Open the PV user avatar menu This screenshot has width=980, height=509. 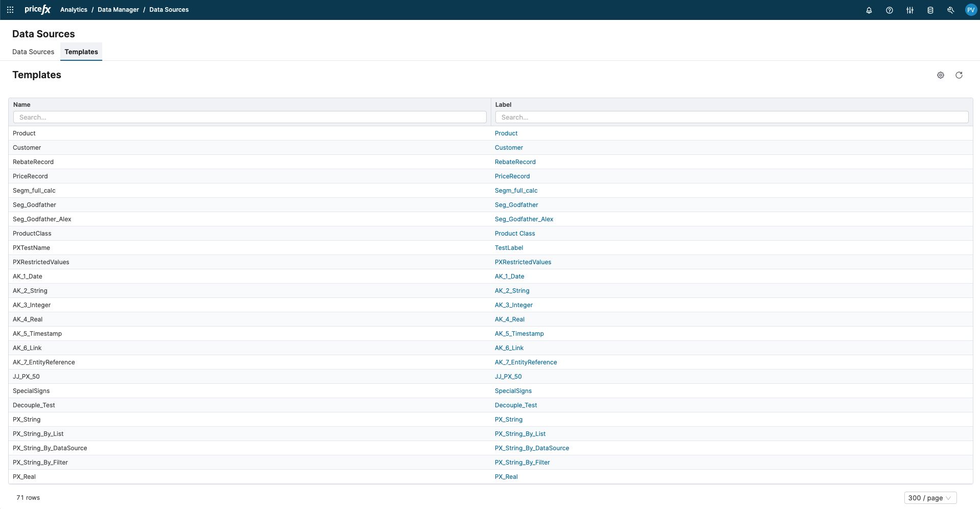(970, 10)
